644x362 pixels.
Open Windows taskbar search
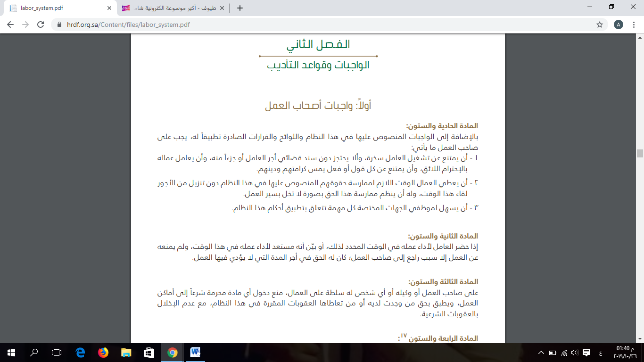34,352
